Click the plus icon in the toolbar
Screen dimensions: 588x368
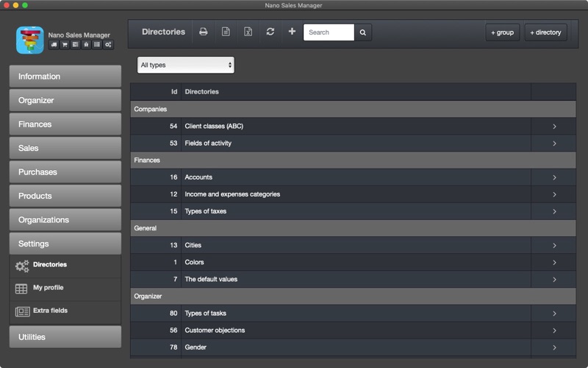(292, 32)
